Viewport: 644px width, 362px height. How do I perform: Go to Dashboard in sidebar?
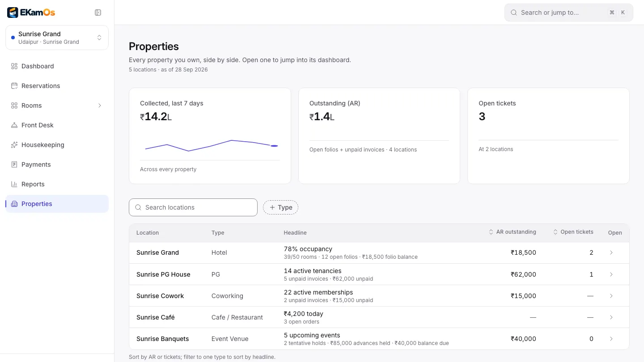57,66
